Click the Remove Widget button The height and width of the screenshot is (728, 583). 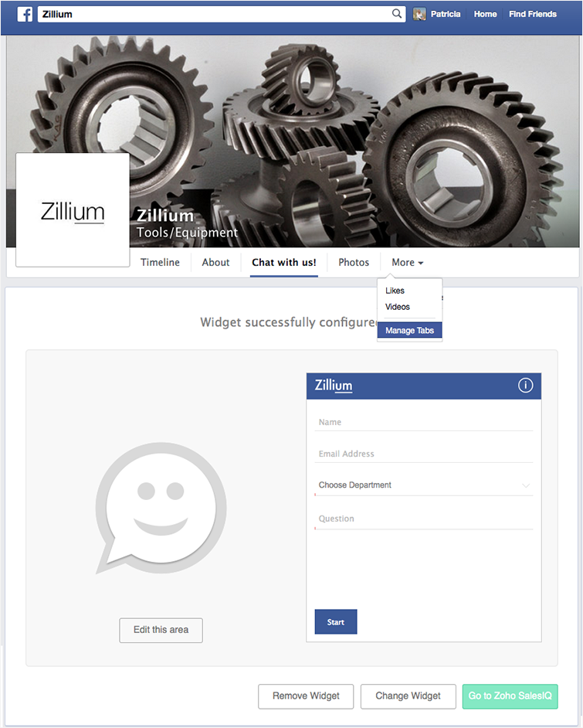pos(306,696)
